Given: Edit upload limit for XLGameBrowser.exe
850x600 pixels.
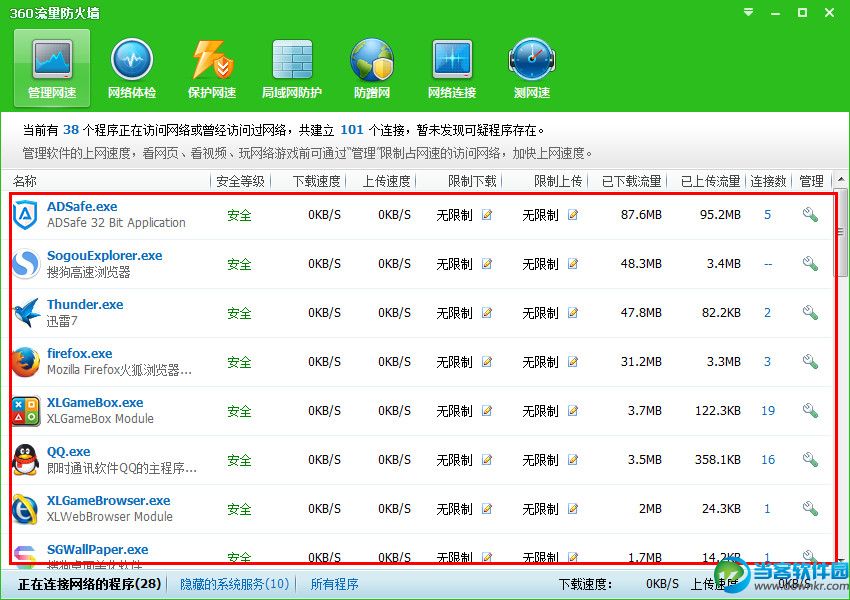Looking at the screenshot, I should point(573,508).
